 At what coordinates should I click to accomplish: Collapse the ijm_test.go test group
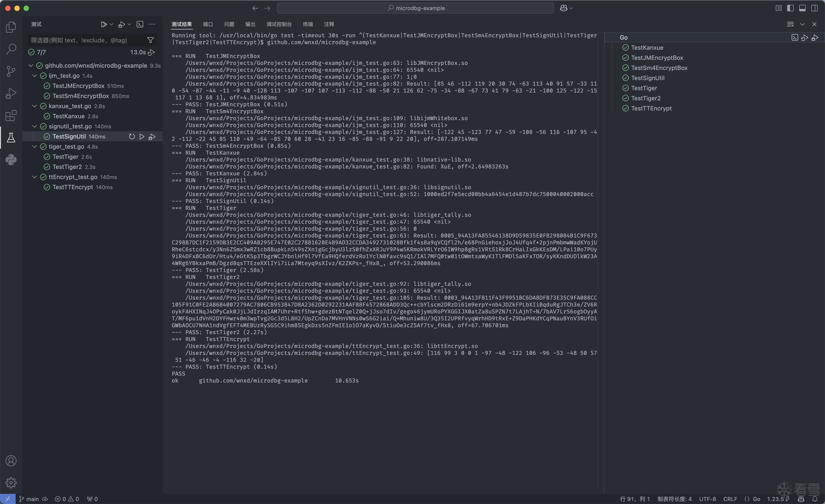35,76
